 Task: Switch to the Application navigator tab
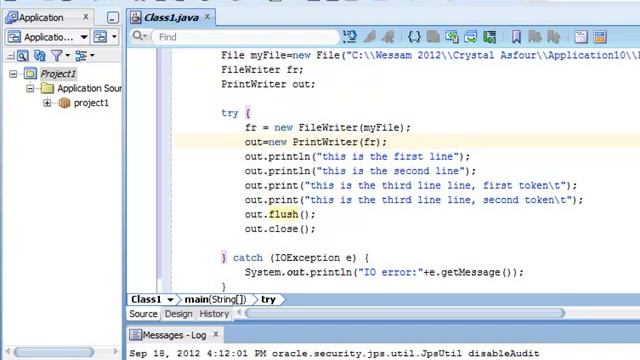pos(41,18)
